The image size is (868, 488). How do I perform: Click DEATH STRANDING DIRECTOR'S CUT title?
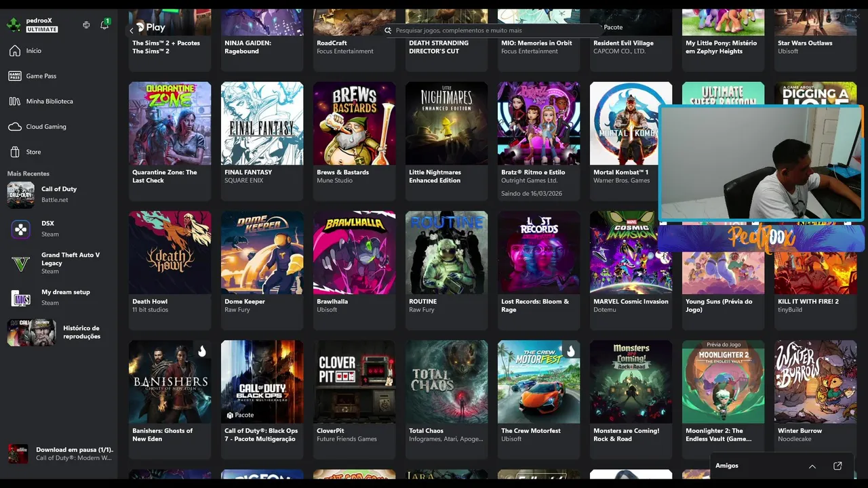coord(439,47)
